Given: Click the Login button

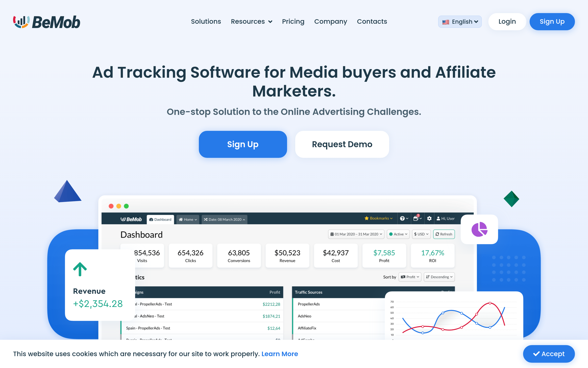Looking at the screenshot, I should click(507, 21).
